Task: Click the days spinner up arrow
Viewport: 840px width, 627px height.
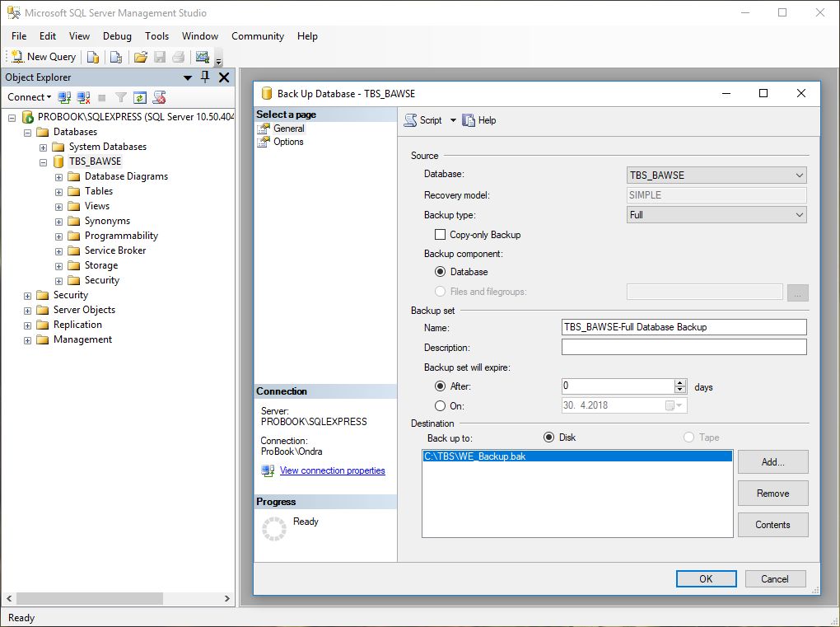Action: 679,382
